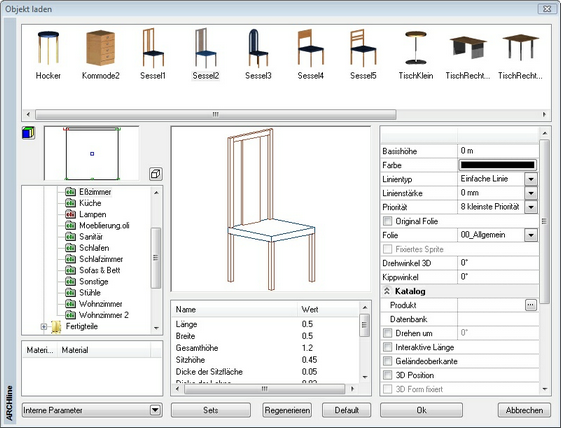The image size is (561, 428).
Task: Click the colored 3D cube icon
Action: click(x=28, y=133)
